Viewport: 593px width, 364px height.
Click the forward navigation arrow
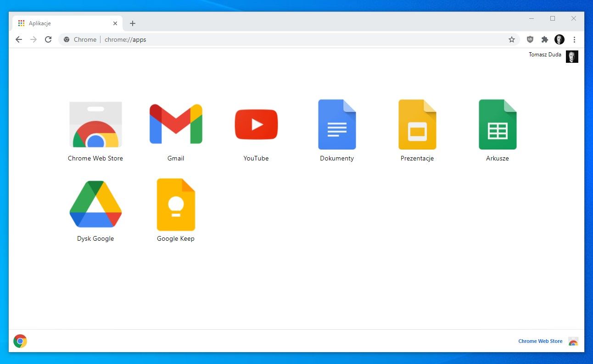tap(34, 39)
